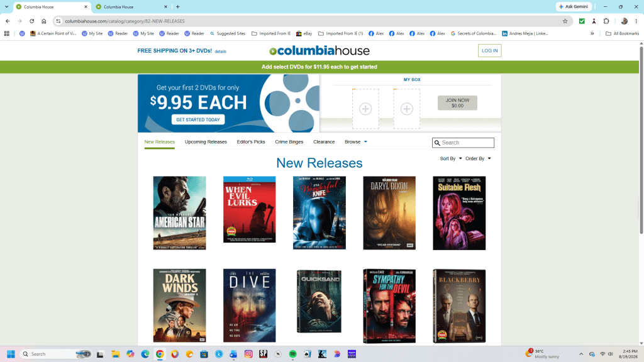The width and height of the screenshot is (644, 362).
Task: Open the Sort By dropdown
Action: pos(450,158)
